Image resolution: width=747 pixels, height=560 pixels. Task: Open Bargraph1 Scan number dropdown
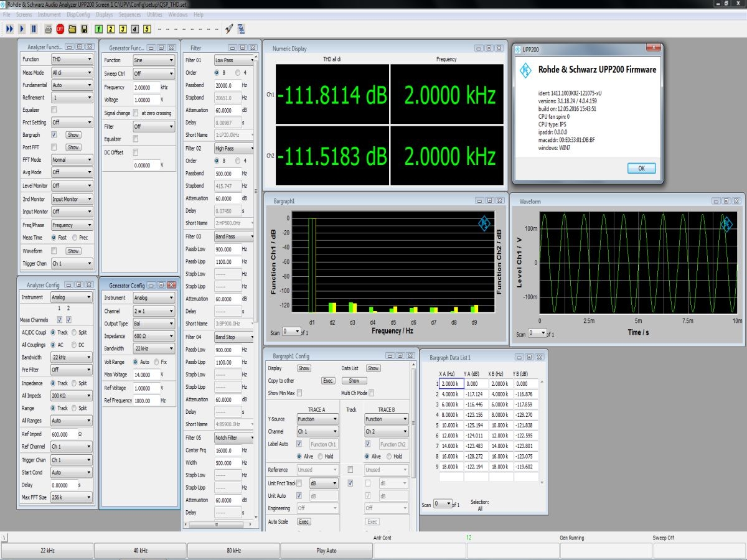click(291, 332)
